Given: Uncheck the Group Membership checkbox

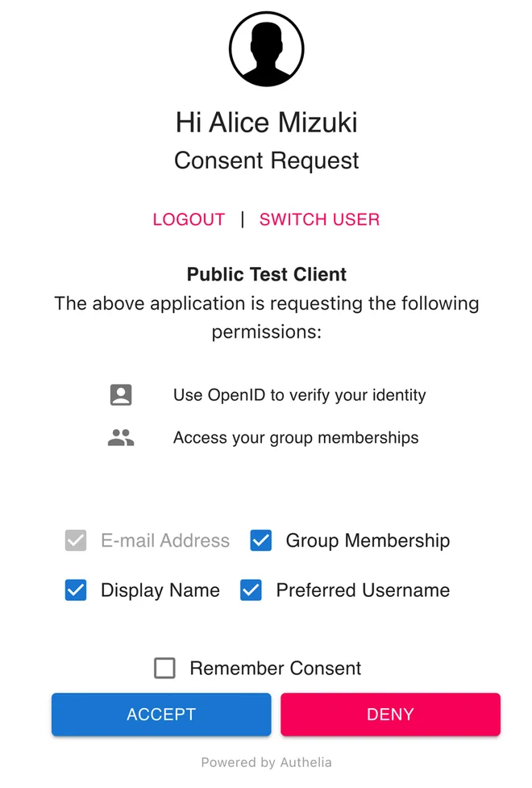Looking at the screenshot, I should [x=260, y=540].
